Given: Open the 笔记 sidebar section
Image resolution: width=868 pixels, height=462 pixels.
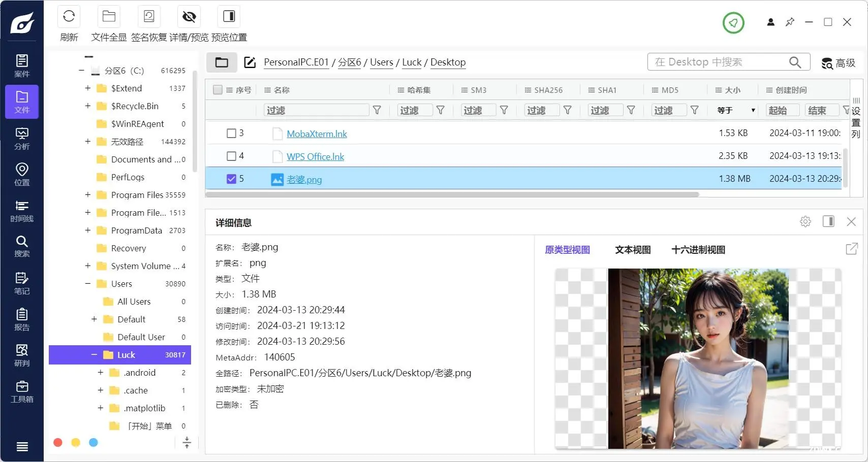Looking at the screenshot, I should pyautogui.click(x=22, y=283).
